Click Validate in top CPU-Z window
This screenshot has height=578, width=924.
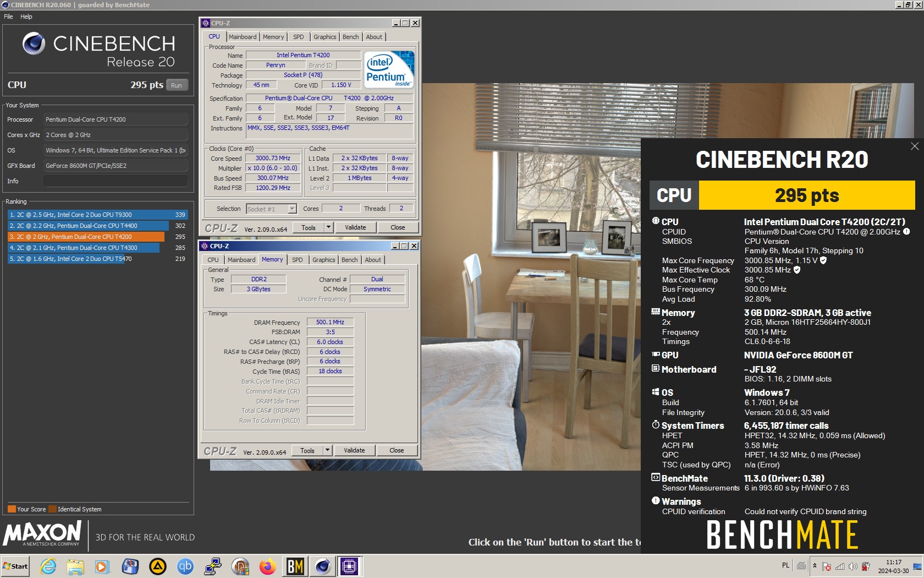click(355, 227)
